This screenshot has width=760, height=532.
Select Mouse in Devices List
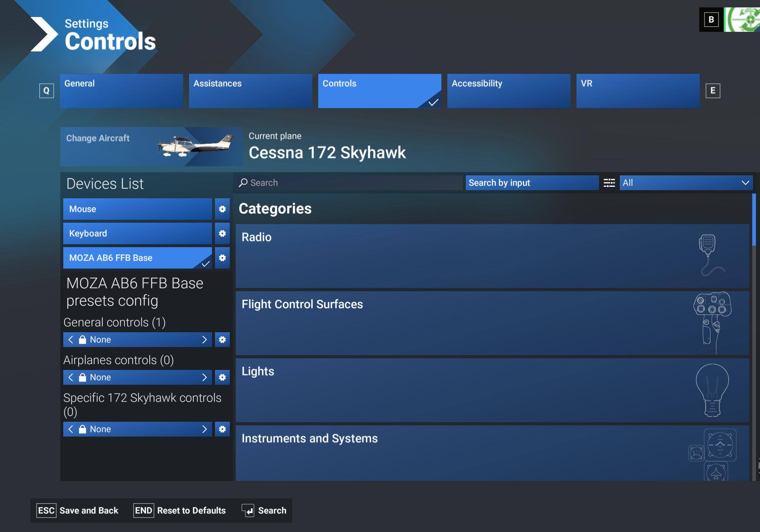point(138,209)
